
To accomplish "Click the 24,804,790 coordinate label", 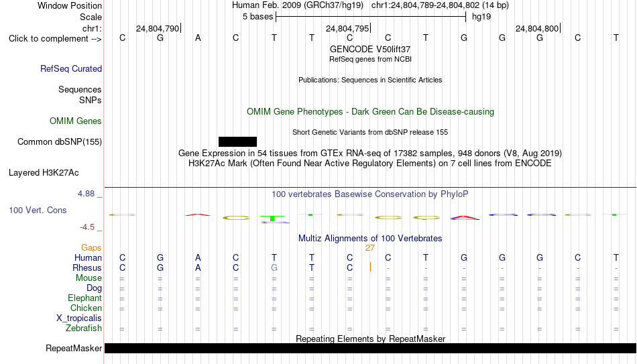I will point(158,28).
